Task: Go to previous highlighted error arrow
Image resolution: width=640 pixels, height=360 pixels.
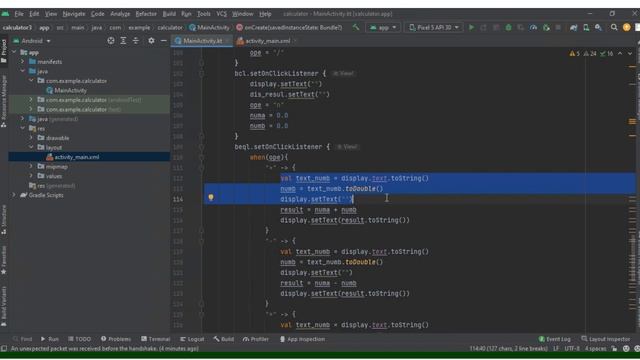Action: click(x=620, y=53)
